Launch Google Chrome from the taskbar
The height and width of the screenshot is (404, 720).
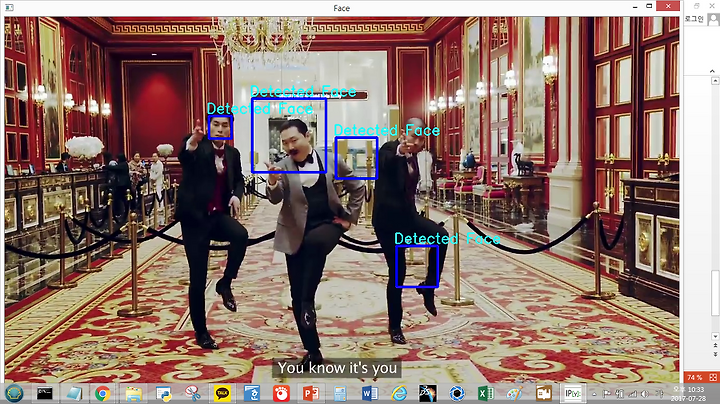[x=103, y=393]
